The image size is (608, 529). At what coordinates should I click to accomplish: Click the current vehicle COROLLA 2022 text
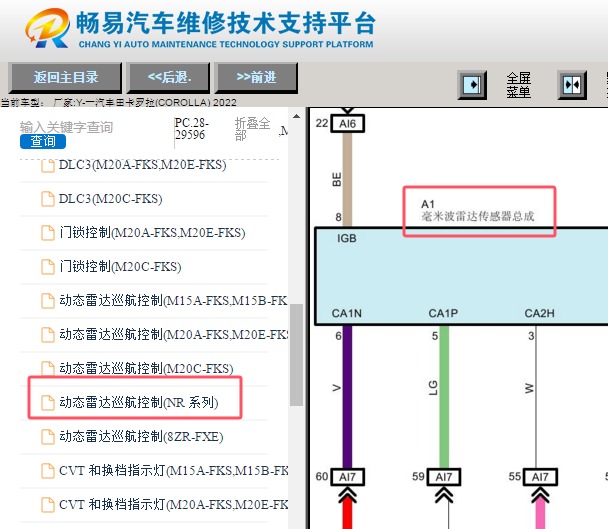[119, 102]
